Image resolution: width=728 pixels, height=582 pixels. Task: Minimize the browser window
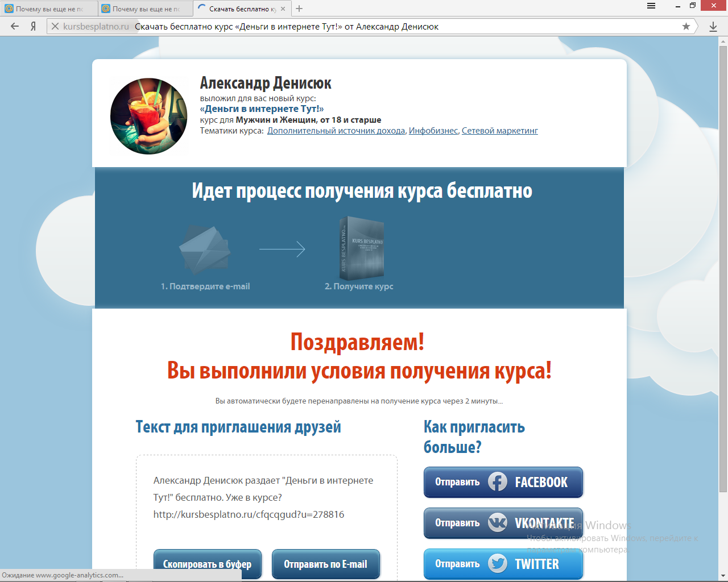coord(678,6)
